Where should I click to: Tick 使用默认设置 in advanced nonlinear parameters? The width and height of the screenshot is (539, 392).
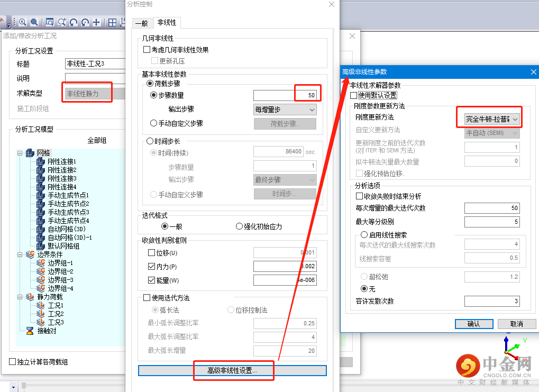point(354,95)
